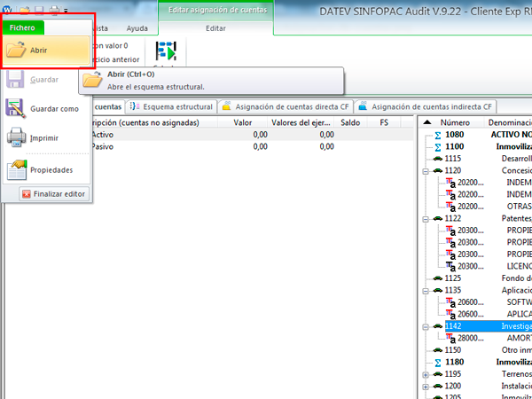Viewport: 532px width, 399px height.
Task: Click the Valores del ejer... column header
Action: (301, 122)
